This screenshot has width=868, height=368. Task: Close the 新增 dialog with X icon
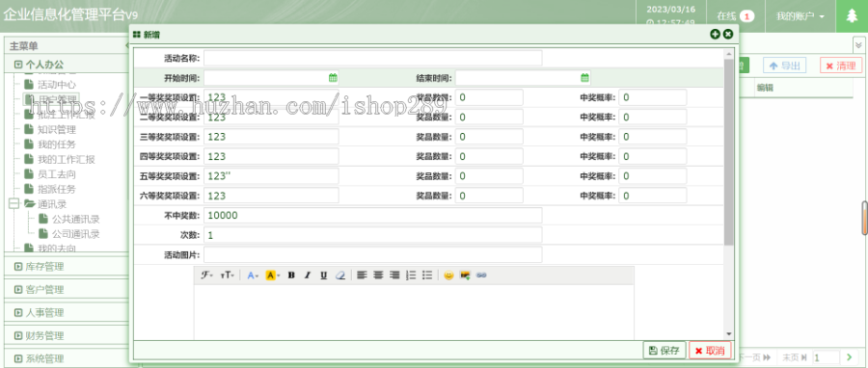click(x=728, y=35)
